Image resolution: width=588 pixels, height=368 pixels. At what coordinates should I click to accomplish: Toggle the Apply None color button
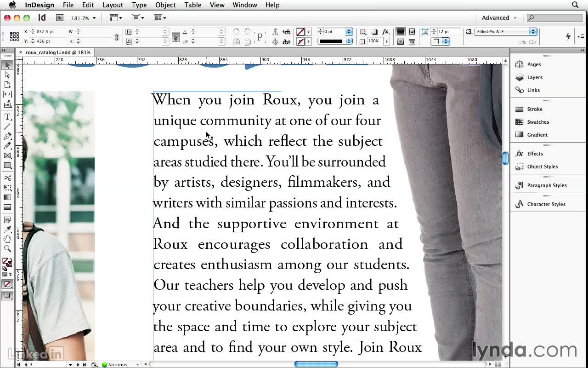pyautogui.click(x=7, y=285)
